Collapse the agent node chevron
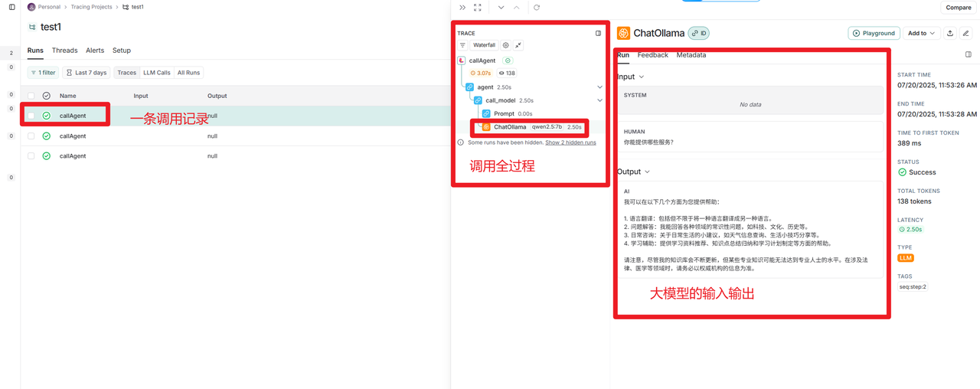Viewport: 980px width, 389px height. [599, 87]
